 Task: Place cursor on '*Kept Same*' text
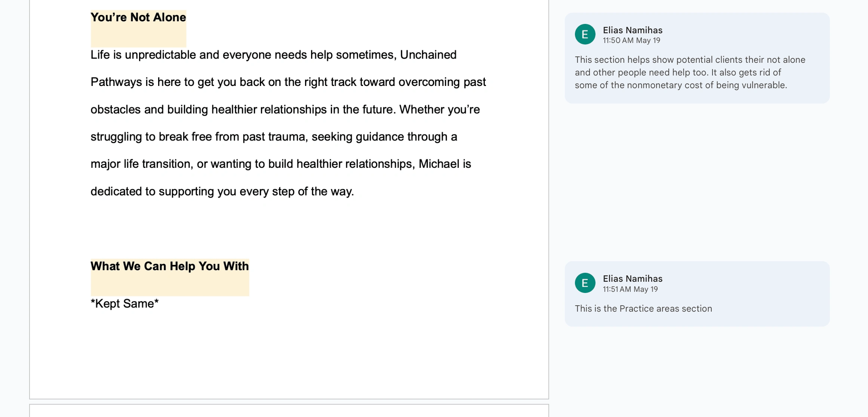(124, 303)
